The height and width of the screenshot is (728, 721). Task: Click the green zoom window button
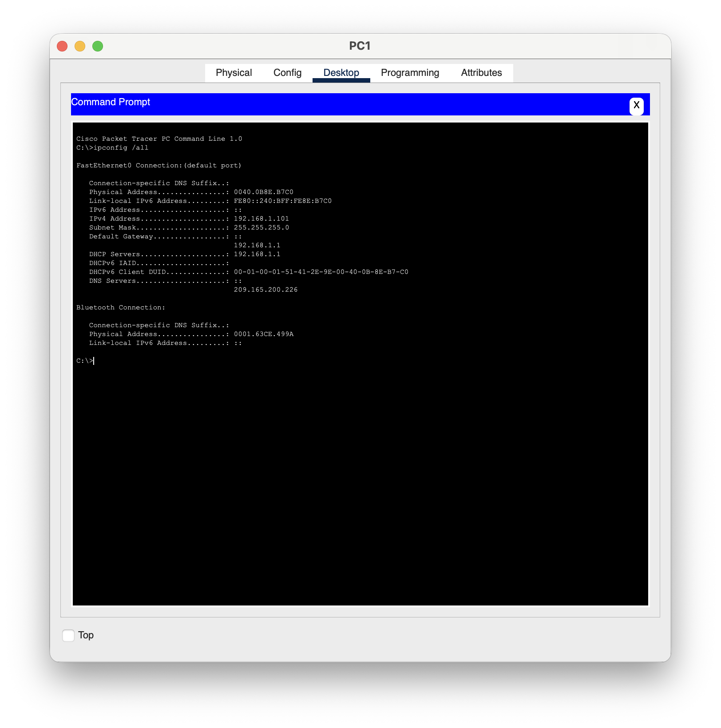tap(98, 46)
